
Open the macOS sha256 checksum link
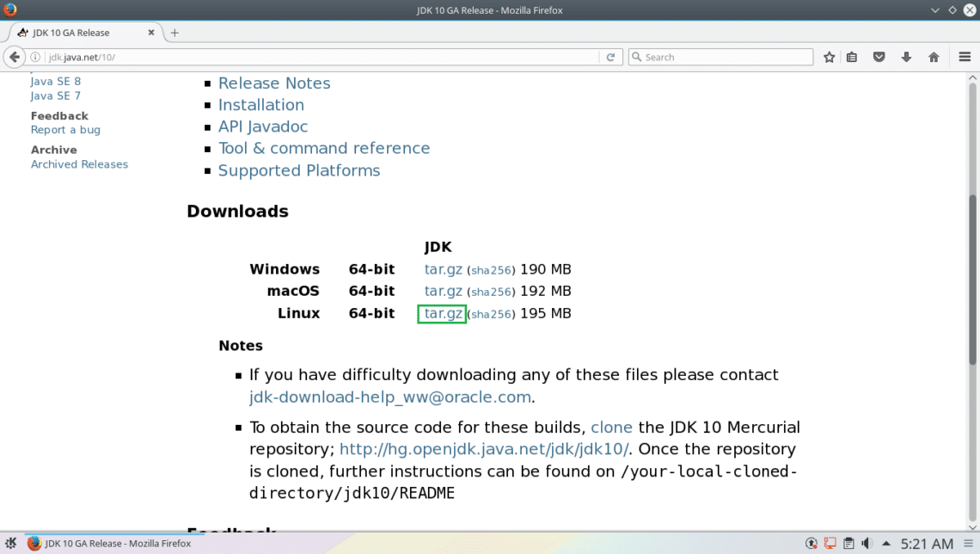(491, 292)
